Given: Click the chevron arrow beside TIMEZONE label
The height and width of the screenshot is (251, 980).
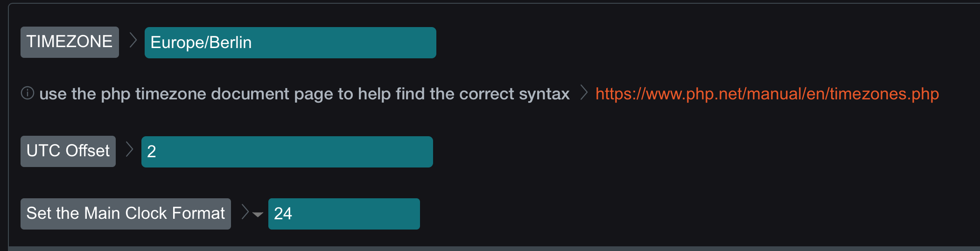Looking at the screenshot, I should click(x=133, y=40).
